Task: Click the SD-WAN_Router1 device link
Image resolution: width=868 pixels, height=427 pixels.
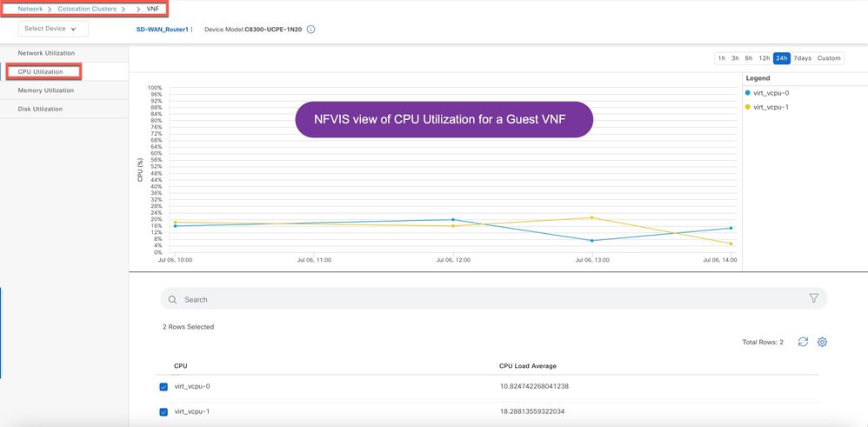Action: 162,30
